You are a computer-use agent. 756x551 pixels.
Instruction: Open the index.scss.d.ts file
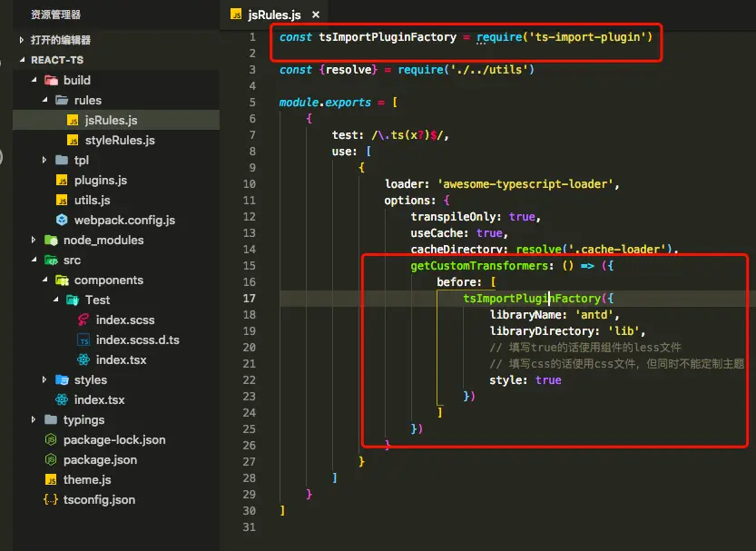[137, 339]
